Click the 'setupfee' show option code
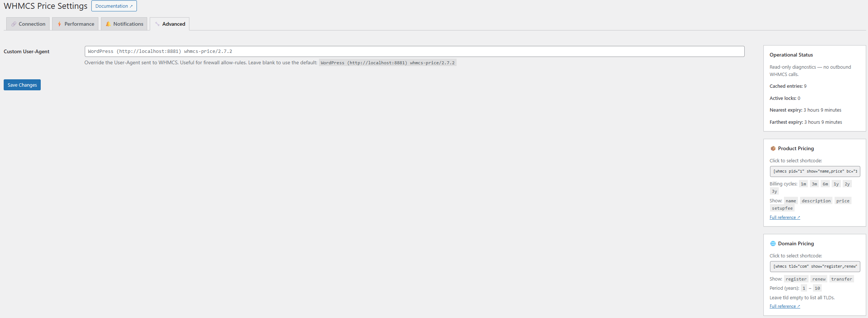This screenshot has height=318, width=868. (782, 208)
